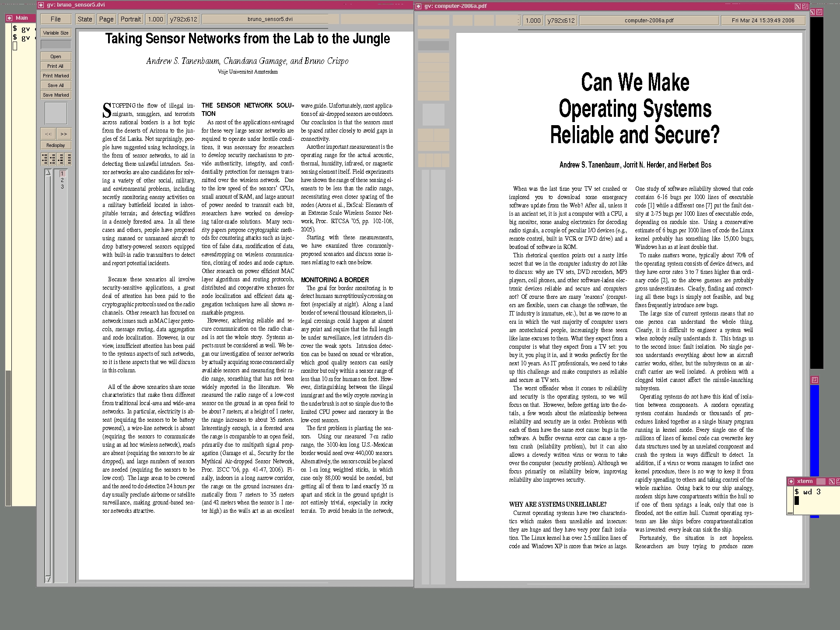
Task: Go to next page with >> button
Action: (64, 134)
